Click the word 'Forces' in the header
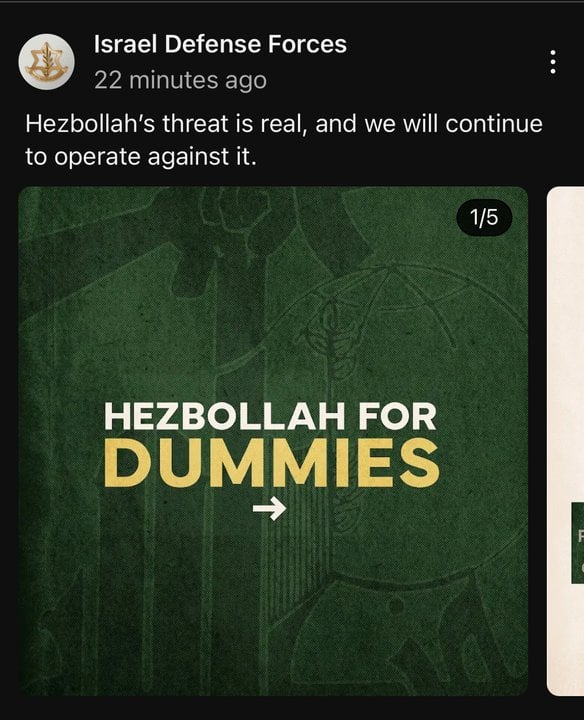 point(307,45)
